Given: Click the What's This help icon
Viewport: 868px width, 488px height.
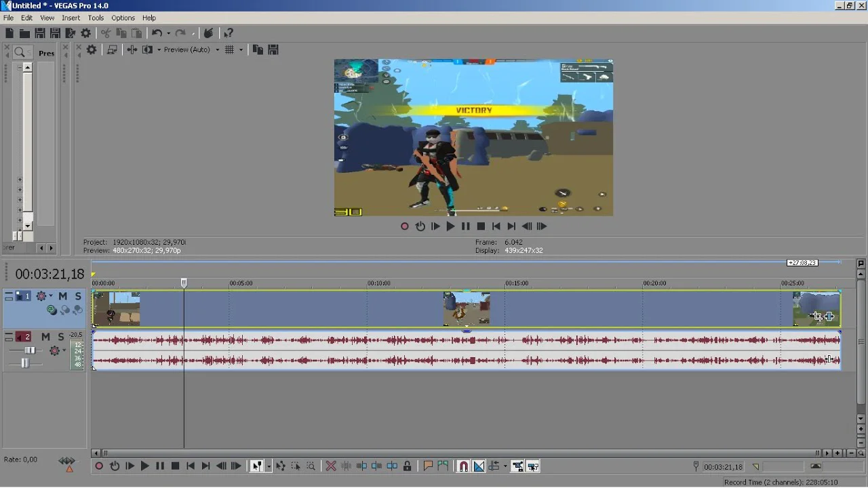Looking at the screenshot, I should click(x=229, y=33).
